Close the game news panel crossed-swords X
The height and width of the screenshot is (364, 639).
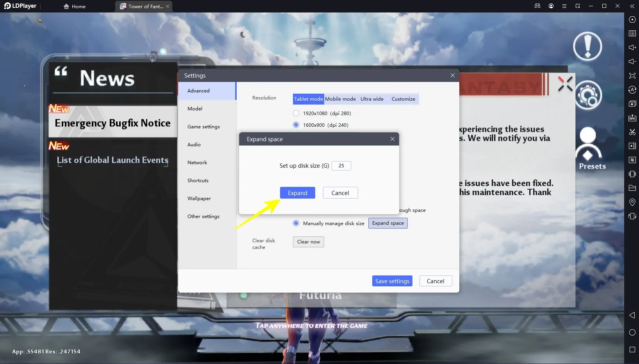(x=565, y=84)
